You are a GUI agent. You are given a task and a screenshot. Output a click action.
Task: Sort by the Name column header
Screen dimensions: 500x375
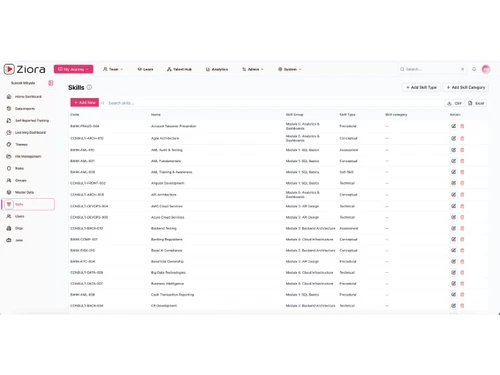[x=156, y=115]
